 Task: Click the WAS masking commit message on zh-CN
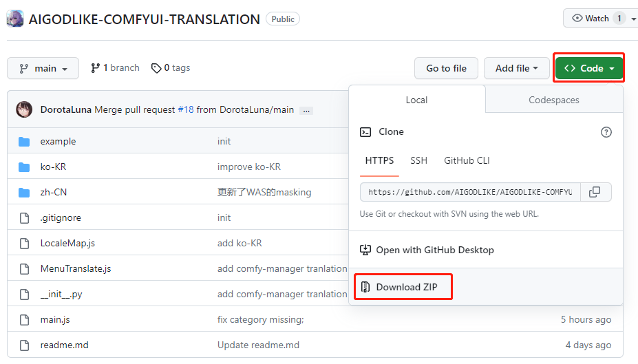tap(264, 193)
